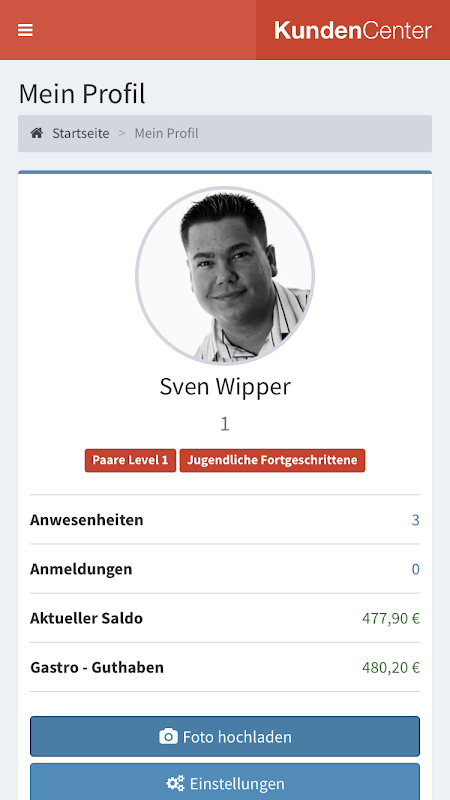
Task: Open the Anwesenheiten count 3
Action: (416, 520)
